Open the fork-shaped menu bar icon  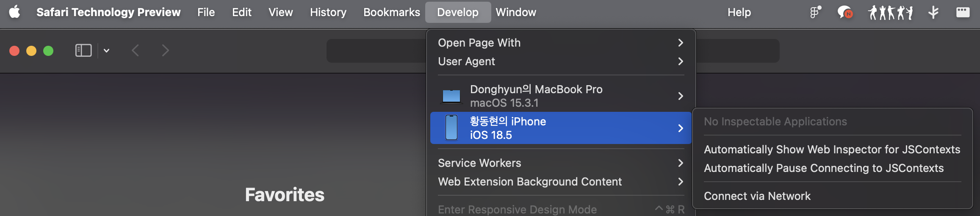(933, 12)
